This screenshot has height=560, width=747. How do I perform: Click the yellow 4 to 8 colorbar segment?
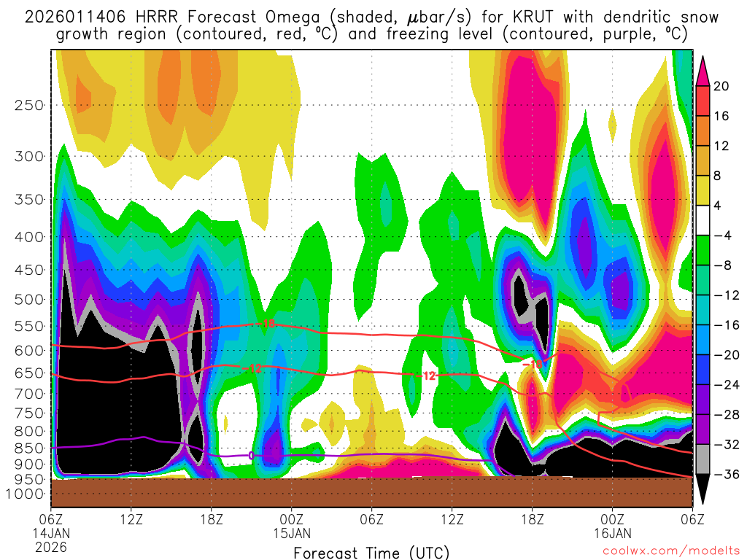[x=703, y=190]
